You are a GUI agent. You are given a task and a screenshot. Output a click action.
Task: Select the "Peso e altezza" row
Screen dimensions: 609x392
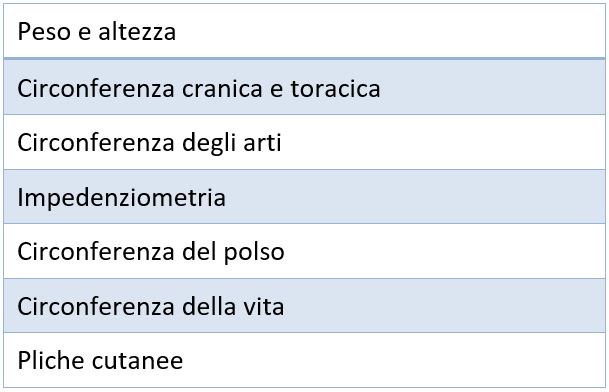point(304,31)
